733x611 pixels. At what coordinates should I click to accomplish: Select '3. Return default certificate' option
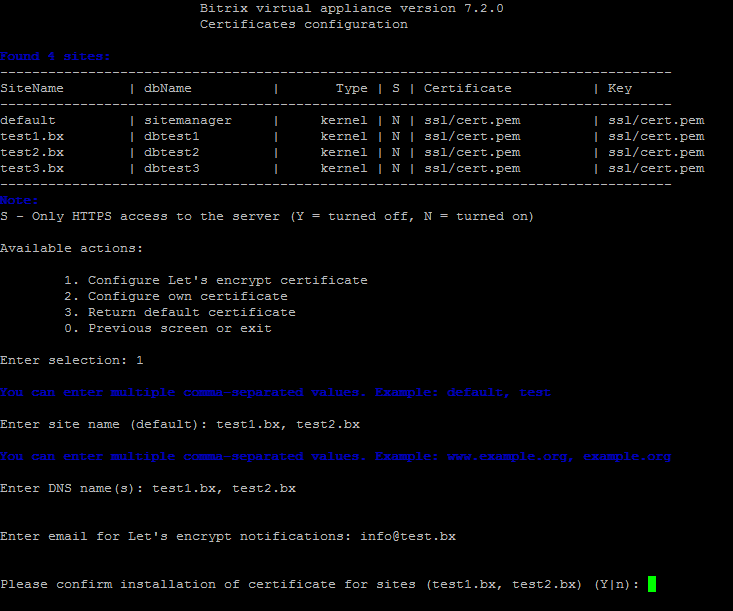click(x=180, y=312)
